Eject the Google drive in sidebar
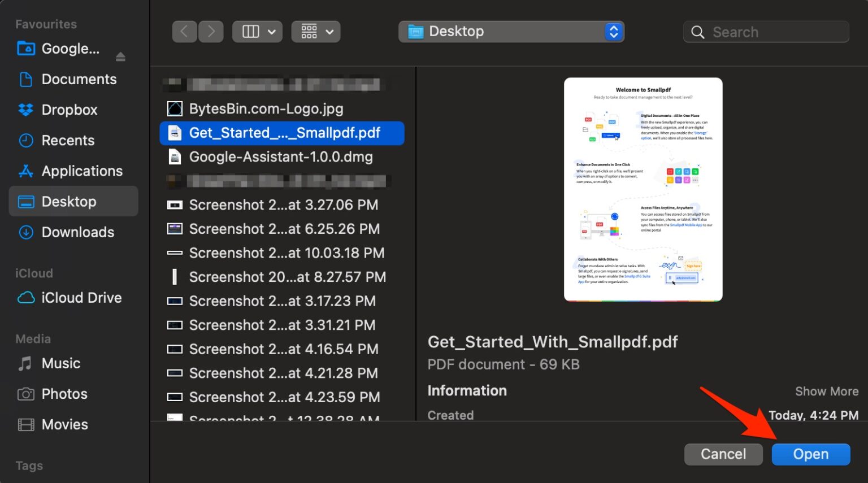868x483 pixels. [x=120, y=56]
